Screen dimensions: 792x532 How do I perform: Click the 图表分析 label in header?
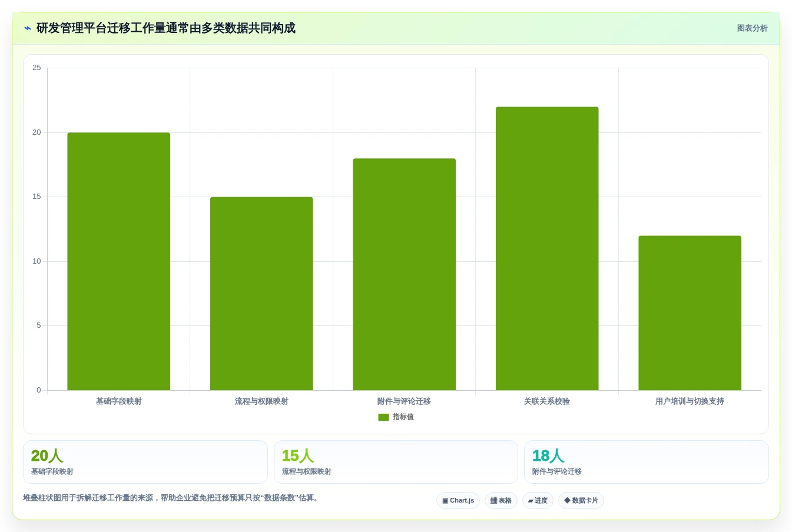coord(752,28)
